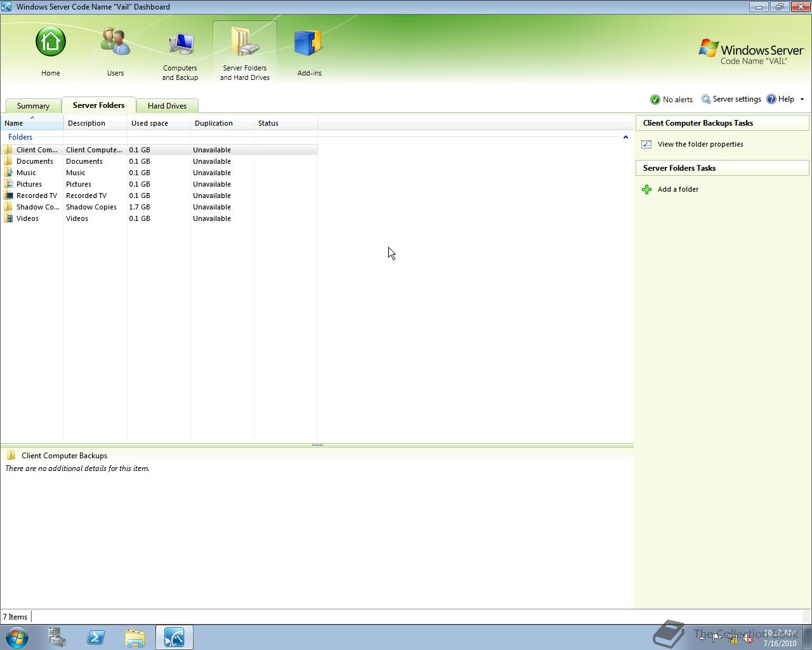Viewport: 812px width, 650px height.
Task: Select the Shadow Co... folder name
Action: (38, 207)
